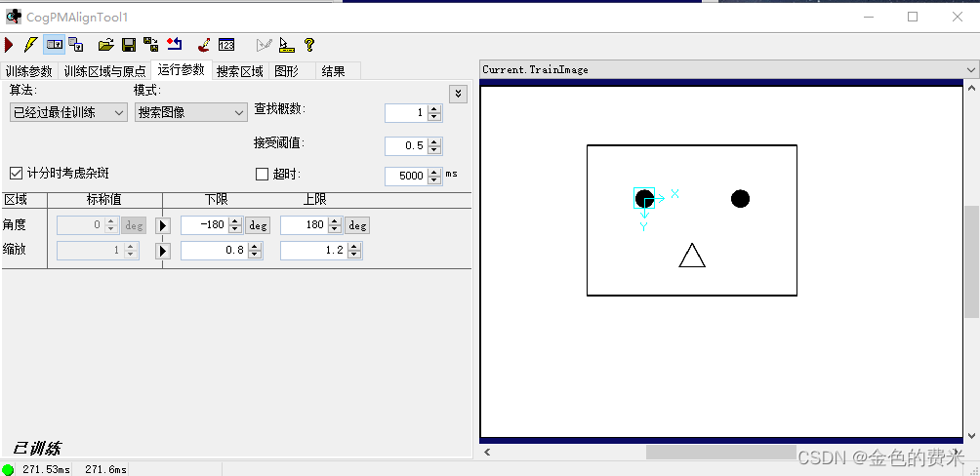
Task: Toggle the deg unit button for 角度 上限
Action: (357, 225)
